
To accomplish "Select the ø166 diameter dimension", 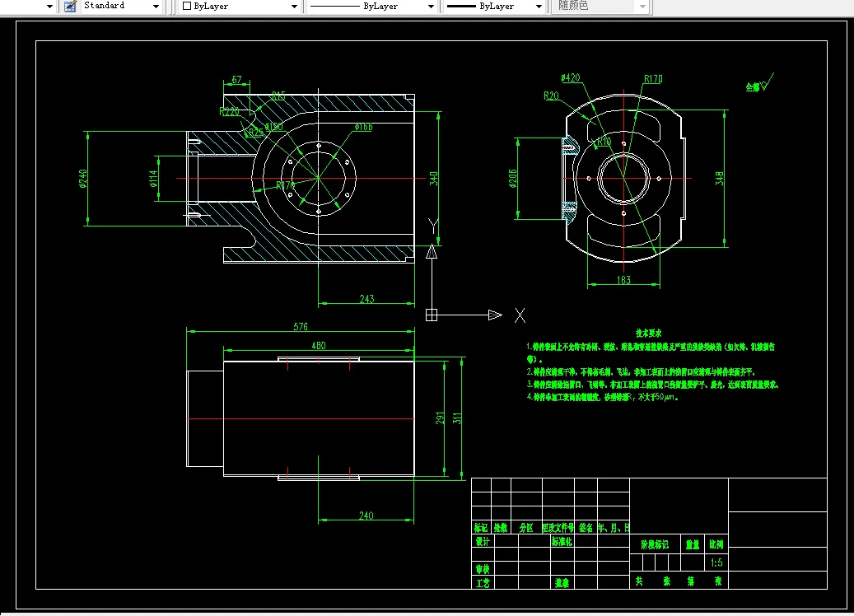I will [363, 127].
